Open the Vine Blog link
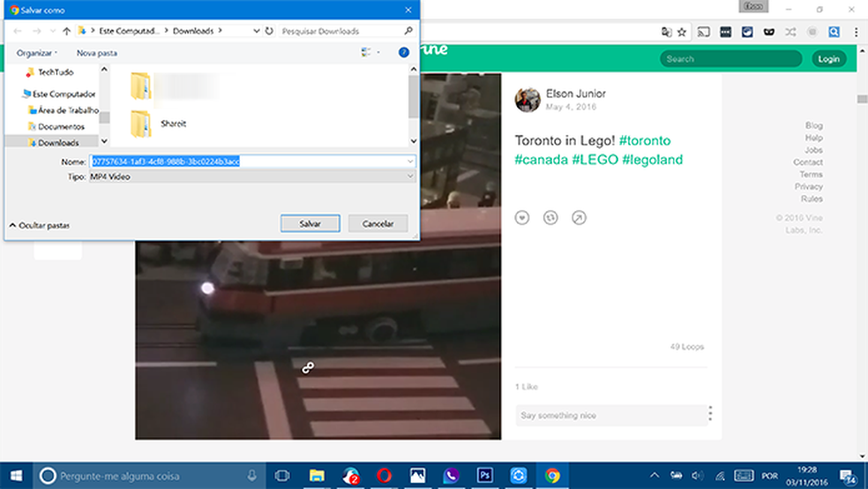Image resolution: width=868 pixels, height=489 pixels. click(x=813, y=125)
